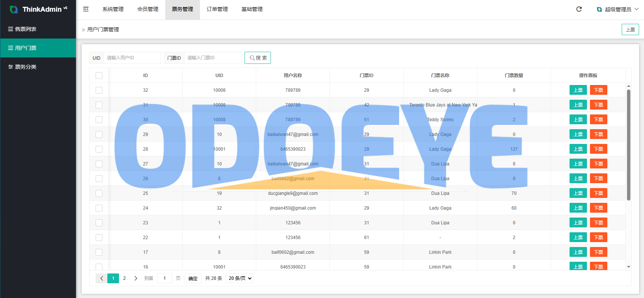Go to page 2 in pagination
The image size is (644, 298).
[x=124, y=278]
